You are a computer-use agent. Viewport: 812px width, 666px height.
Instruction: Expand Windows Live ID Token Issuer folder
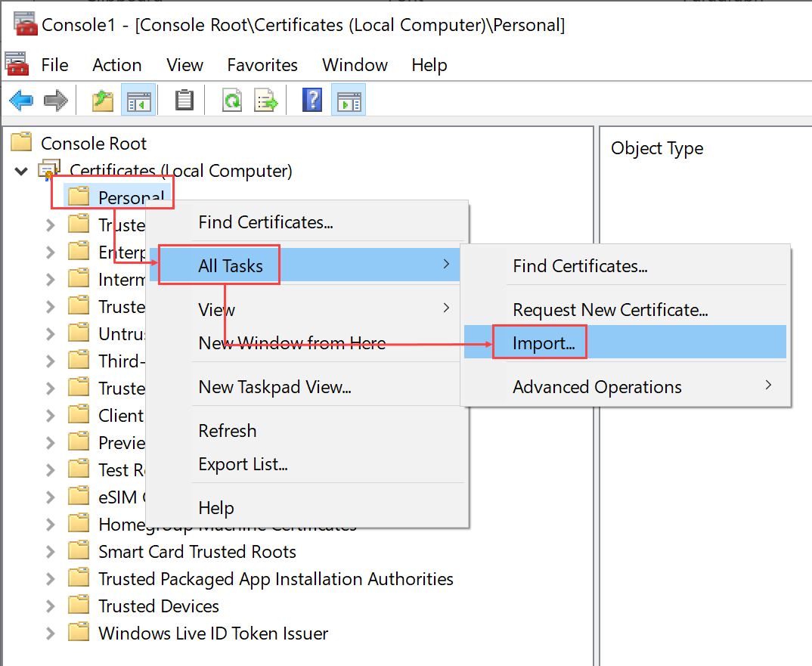coord(51,633)
